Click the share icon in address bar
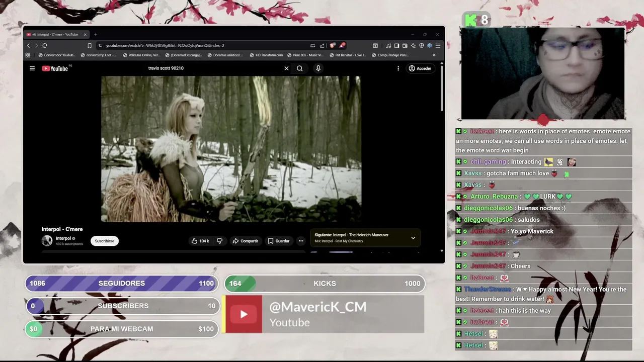The height and width of the screenshot is (362, 644). pyautogui.click(x=322, y=46)
